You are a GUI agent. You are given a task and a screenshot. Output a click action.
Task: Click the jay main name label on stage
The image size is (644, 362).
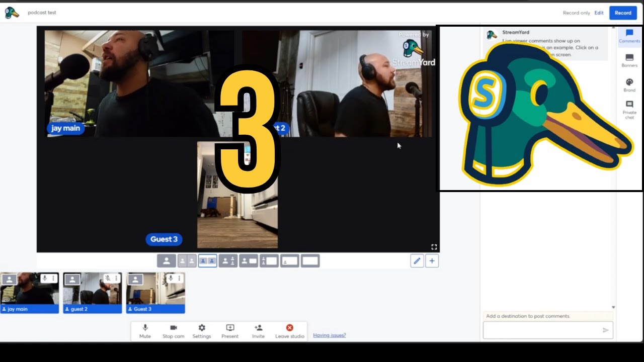coord(66,128)
